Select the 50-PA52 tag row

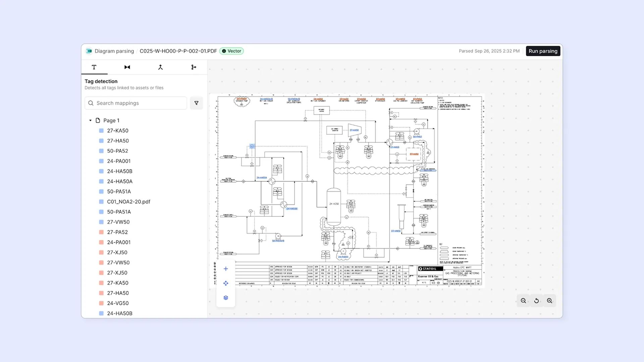(117, 151)
